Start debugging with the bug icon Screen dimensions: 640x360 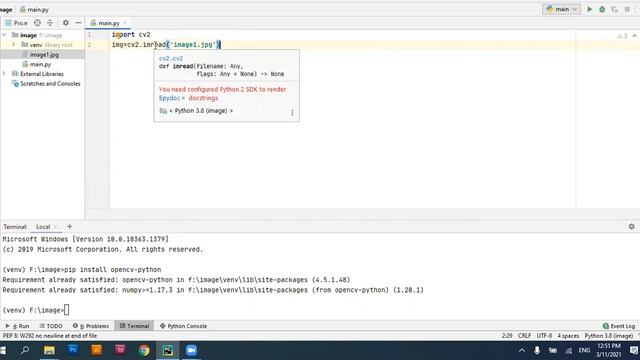point(602,9)
